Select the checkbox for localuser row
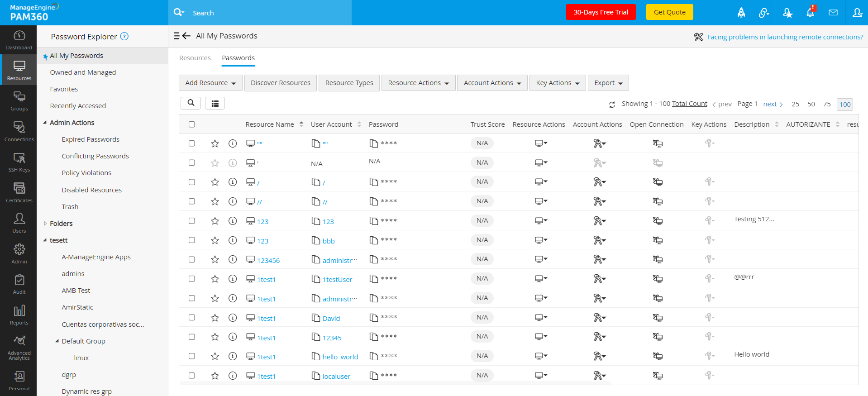Screen dimensions: 868x396 (192, 376)
